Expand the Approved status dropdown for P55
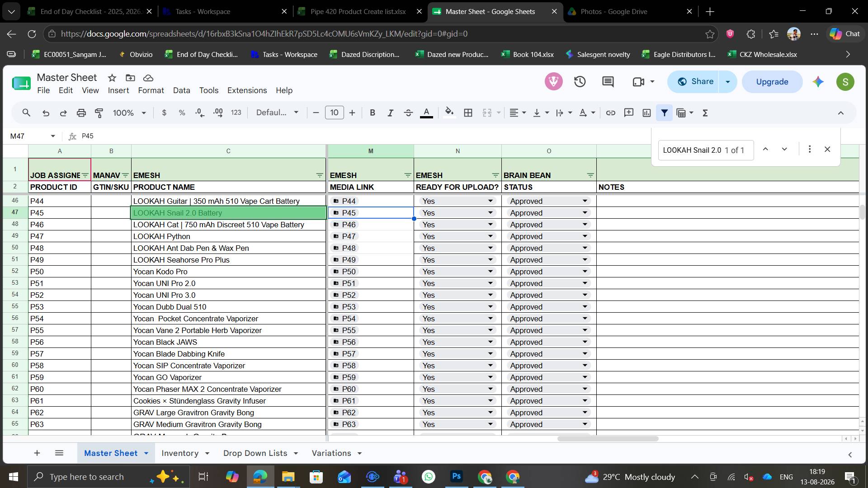 tap(585, 330)
